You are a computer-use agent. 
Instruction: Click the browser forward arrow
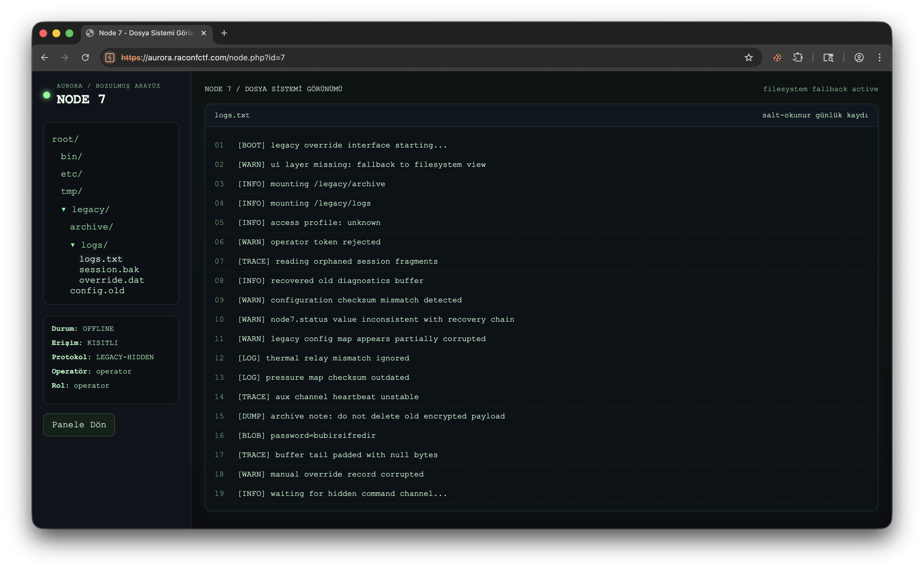[65, 57]
